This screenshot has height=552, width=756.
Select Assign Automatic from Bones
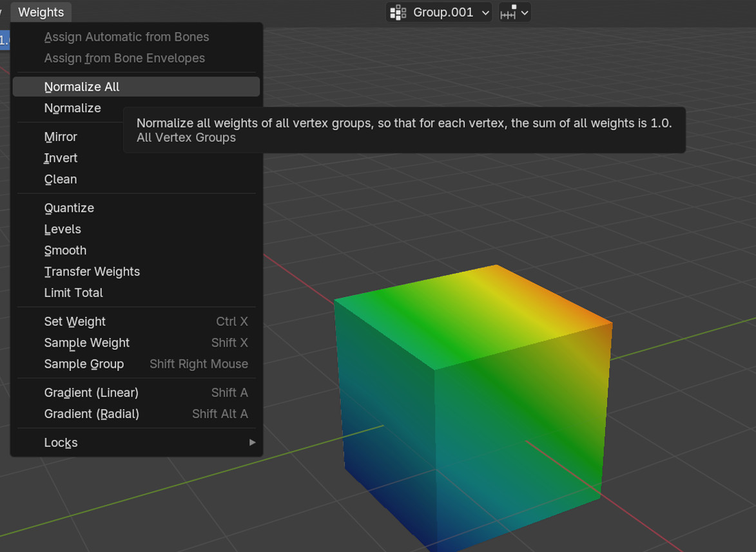coord(136,37)
